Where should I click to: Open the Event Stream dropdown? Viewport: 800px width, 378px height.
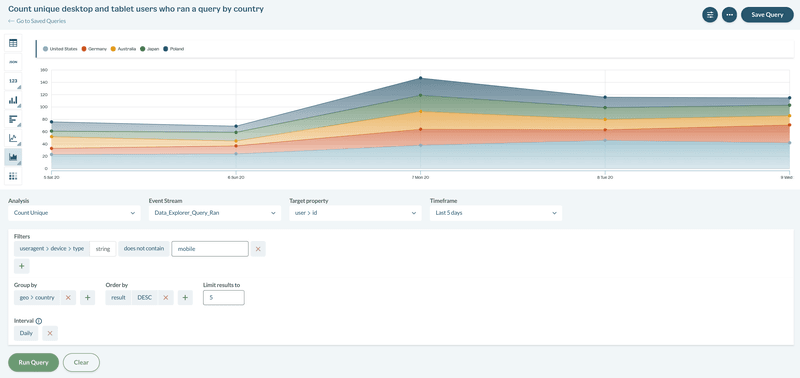pyautogui.click(x=215, y=213)
